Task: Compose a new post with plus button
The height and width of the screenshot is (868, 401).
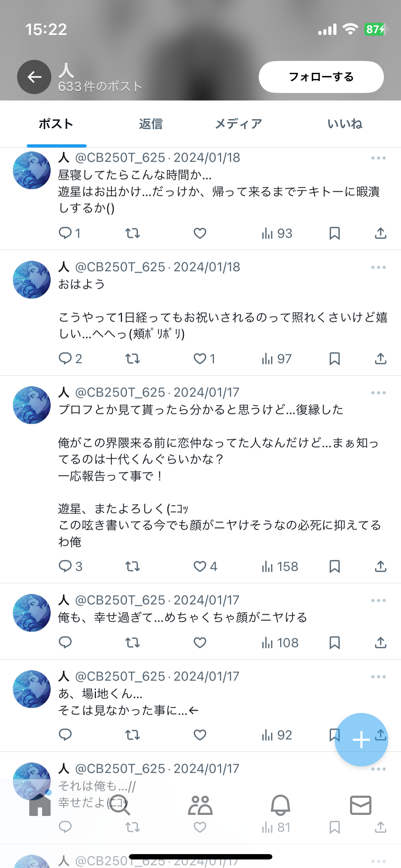Action: point(361,739)
